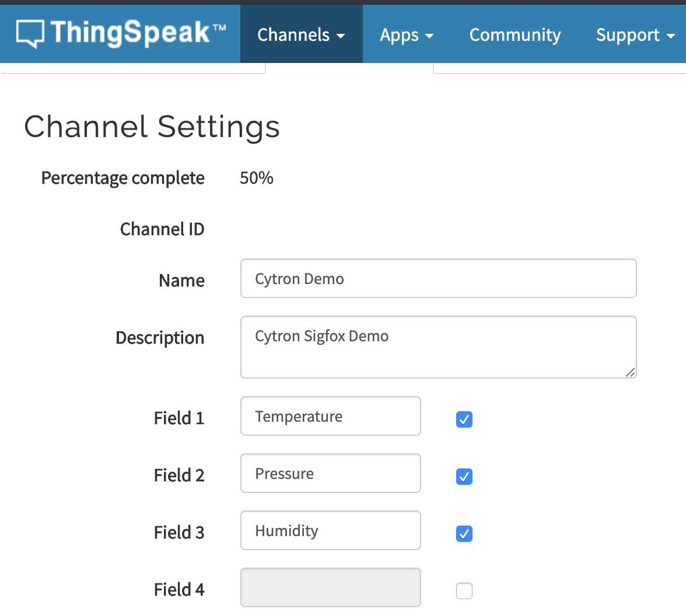Viewport: 686px width, 616px height.
Task: Grab the Description textarea resize handle
Action: (x=630, y=372)
